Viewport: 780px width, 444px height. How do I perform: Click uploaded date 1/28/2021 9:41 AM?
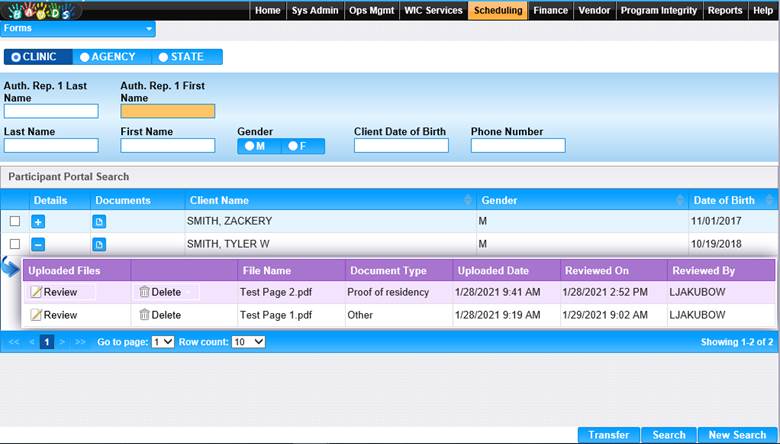pyautogui.click(x=497, y=292)
